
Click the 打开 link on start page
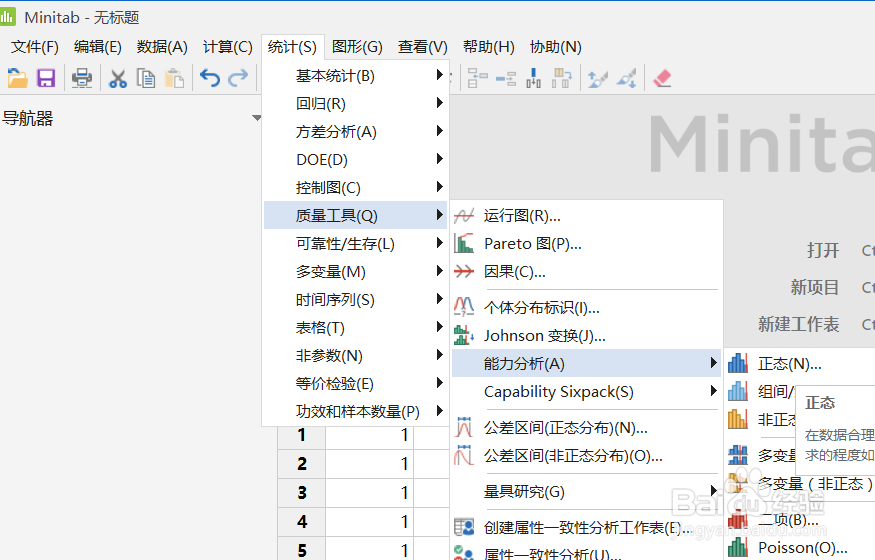click(823, 250)
